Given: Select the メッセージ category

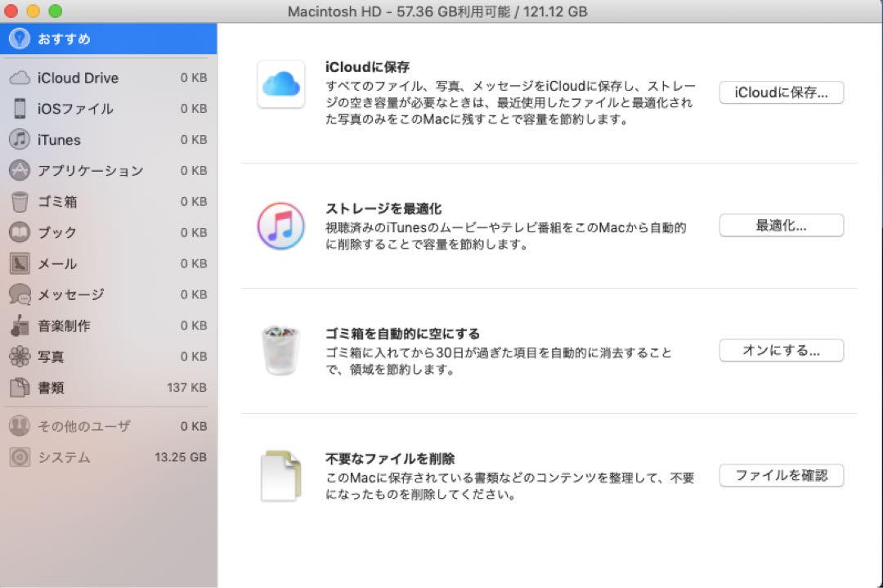Looking at the screenshot, I should [108, 294].
